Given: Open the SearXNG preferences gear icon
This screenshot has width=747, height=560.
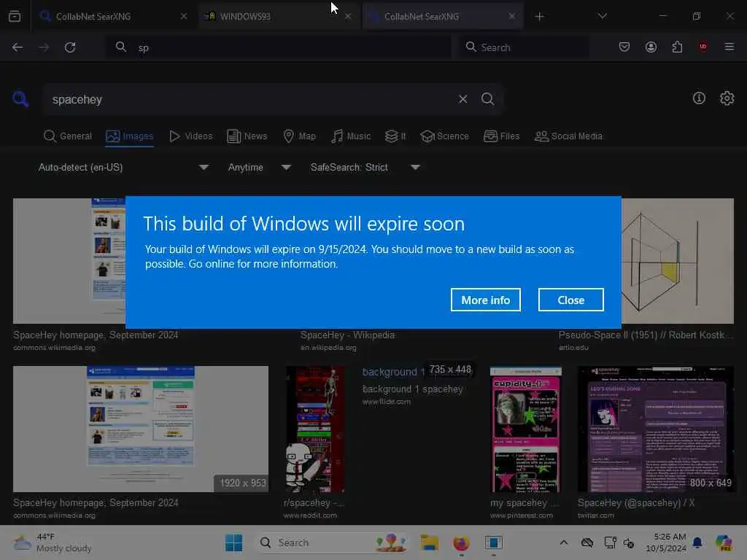Looking at the screenshot, I should coord(727,98).
